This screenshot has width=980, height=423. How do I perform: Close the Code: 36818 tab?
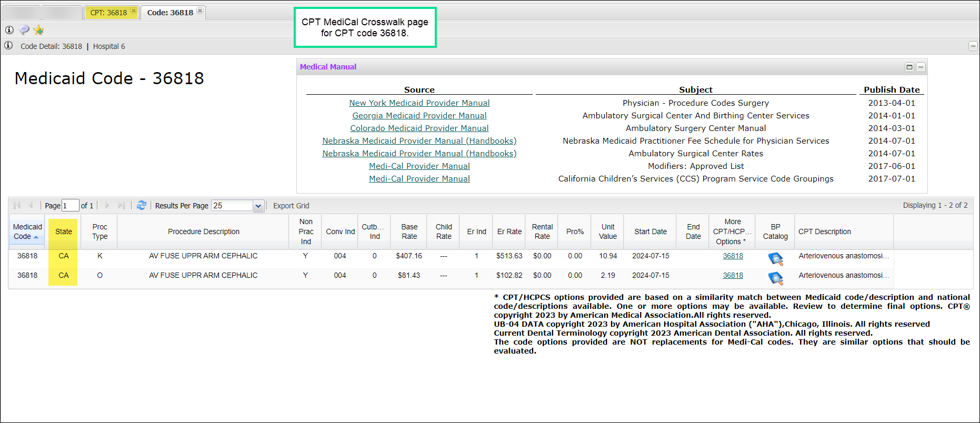pyautogui.click(x=200, y=11)
